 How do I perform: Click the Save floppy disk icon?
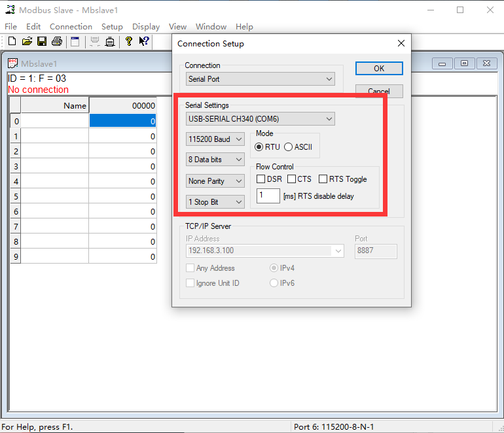coord(42,42)
